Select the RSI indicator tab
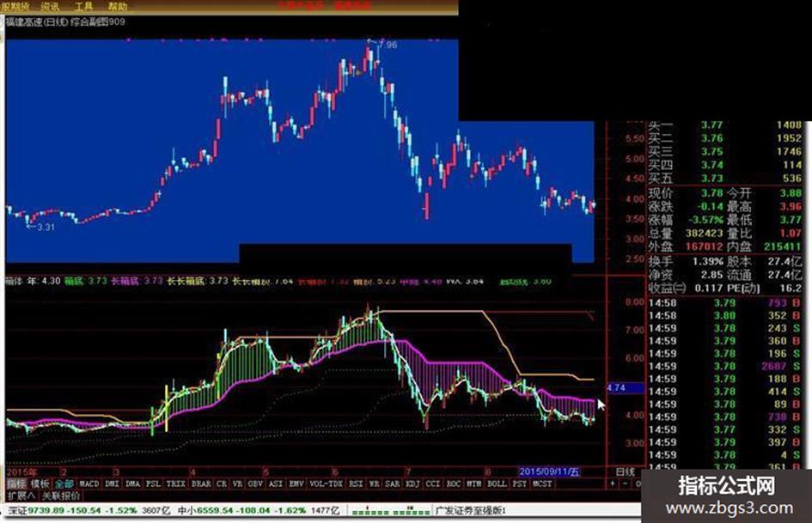 (356, 483)
